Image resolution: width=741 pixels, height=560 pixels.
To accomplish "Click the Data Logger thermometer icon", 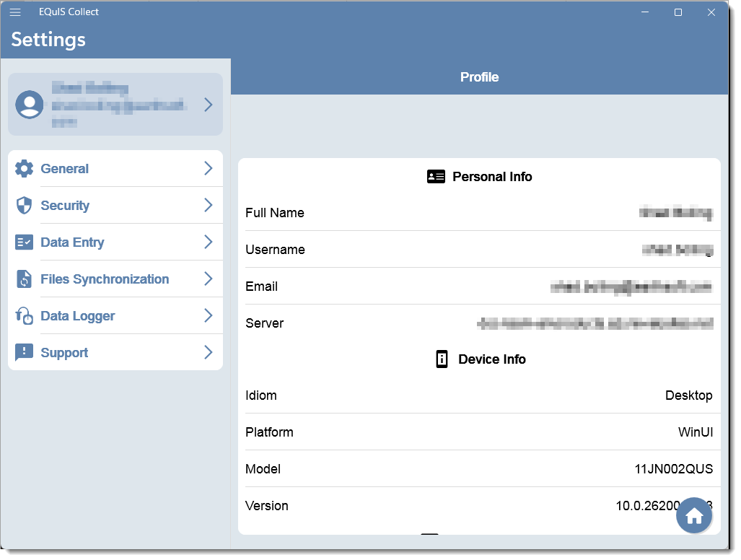I will click(24, 315).
